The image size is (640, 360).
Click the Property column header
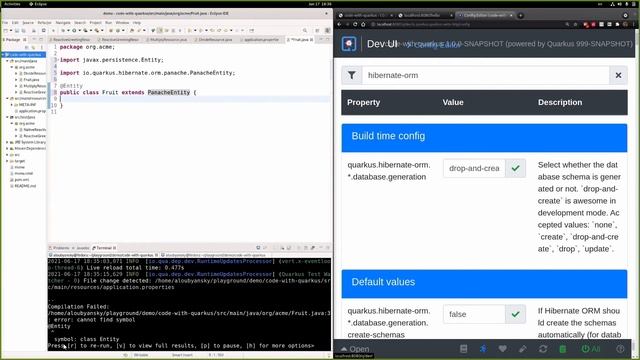(363, 102)
